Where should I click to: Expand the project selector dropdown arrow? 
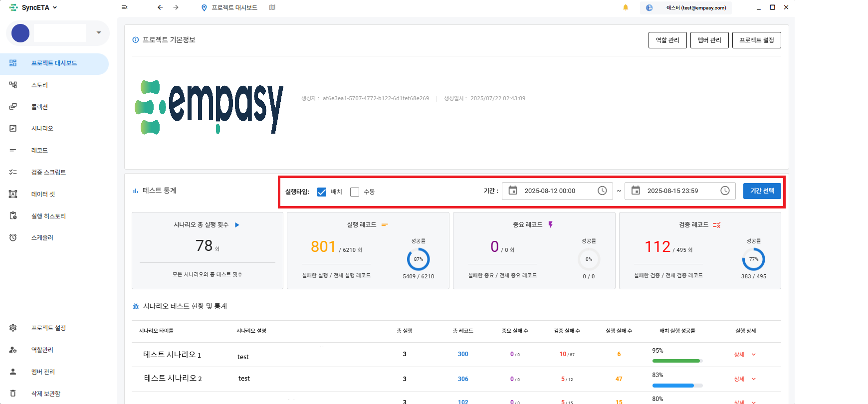[x=99, y=33]
